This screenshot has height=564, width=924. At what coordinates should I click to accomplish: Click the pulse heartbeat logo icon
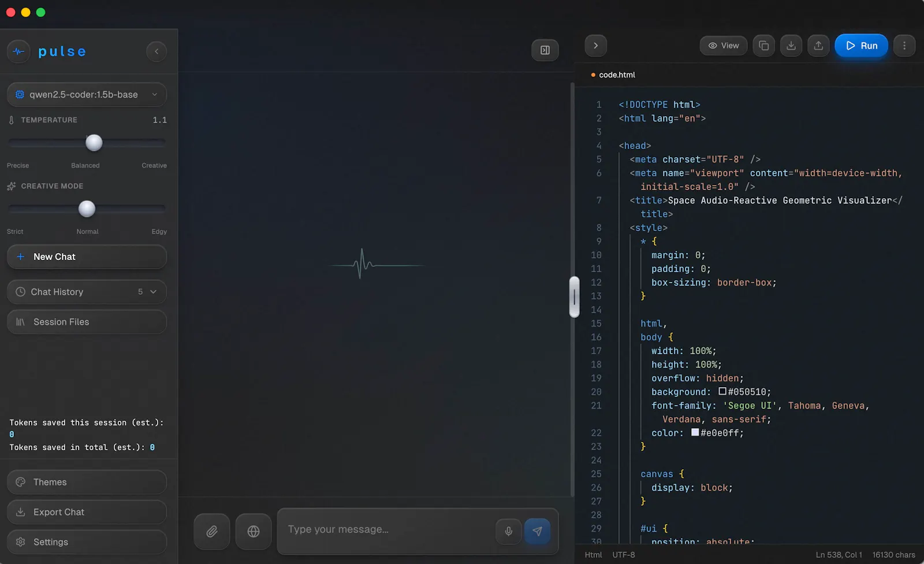pyautogui.click(x=18, y=51)
